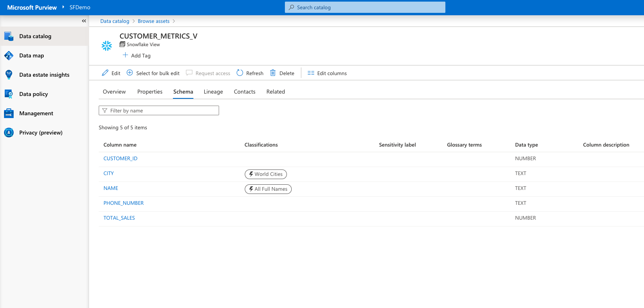Click the Delete trash icon
The height and width of the screenshot is (308, 644).
click(x=273, y=73)
